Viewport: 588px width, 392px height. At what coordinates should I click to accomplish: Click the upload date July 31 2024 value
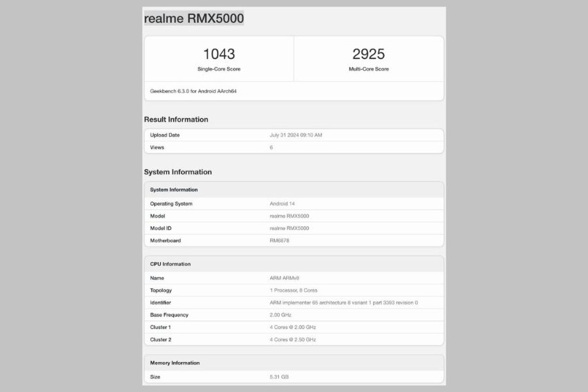click(x=296, y=135)
